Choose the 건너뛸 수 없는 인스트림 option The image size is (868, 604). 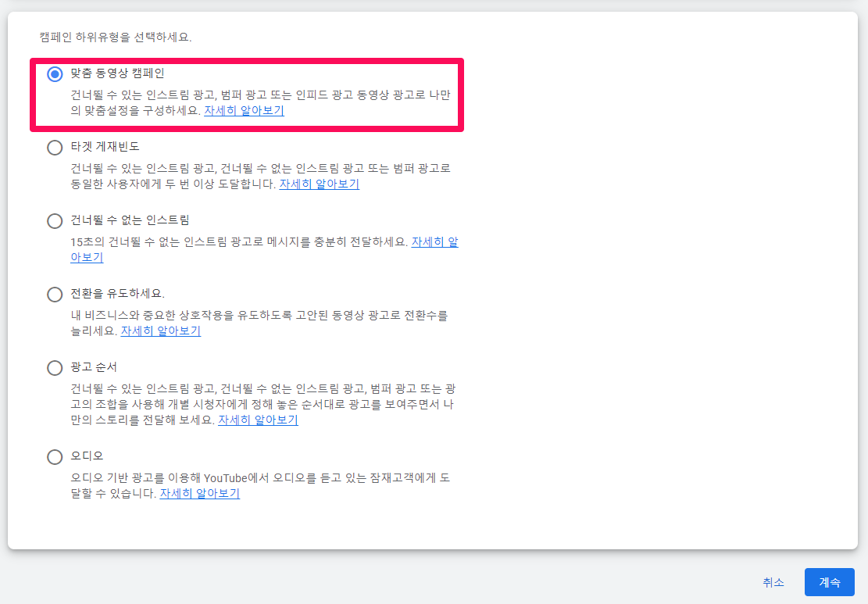[x=55, y=221]
